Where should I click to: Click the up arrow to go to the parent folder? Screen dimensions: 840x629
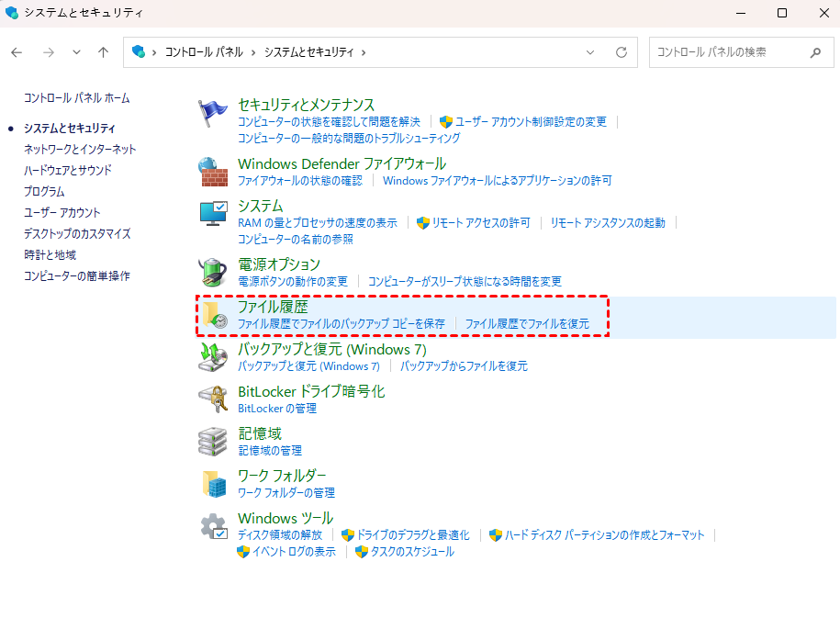point(103,52)
